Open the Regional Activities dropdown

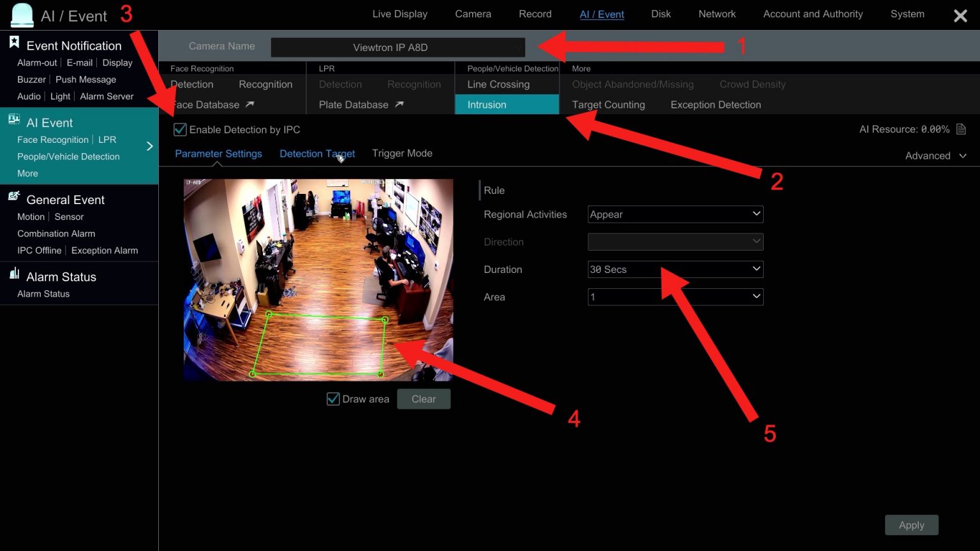[x=675, y=214]
